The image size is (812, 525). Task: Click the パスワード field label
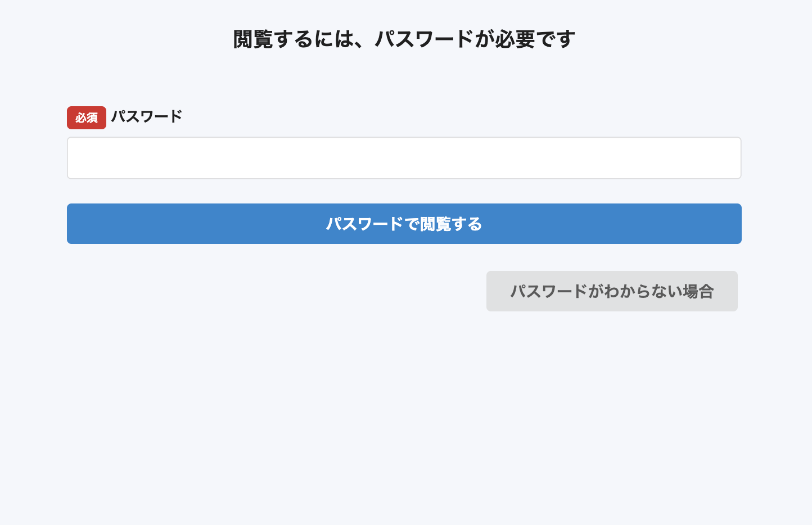147,116
